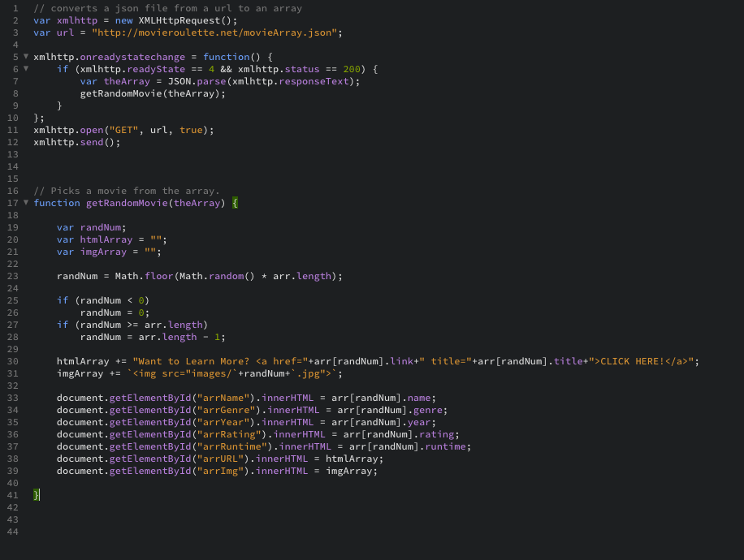Click 'var randNum;' declaration on line 19
The width and height of the screenshot is (744, 560).
point(92,227)
